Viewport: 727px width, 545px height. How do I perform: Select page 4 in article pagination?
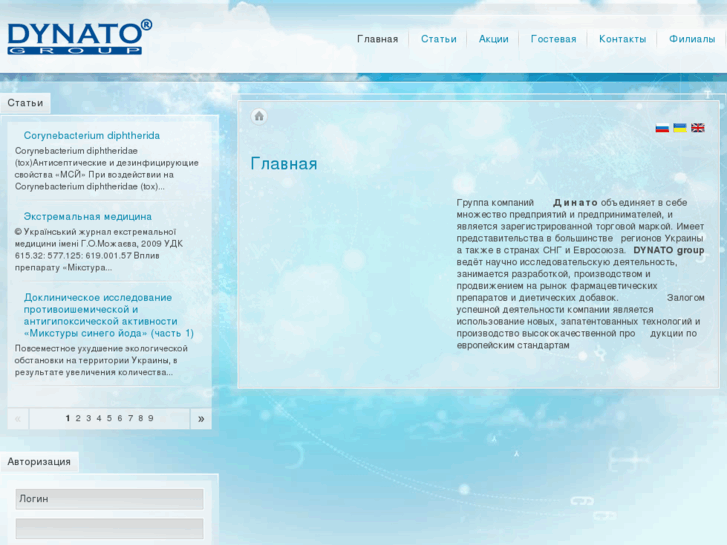point(99,418)
